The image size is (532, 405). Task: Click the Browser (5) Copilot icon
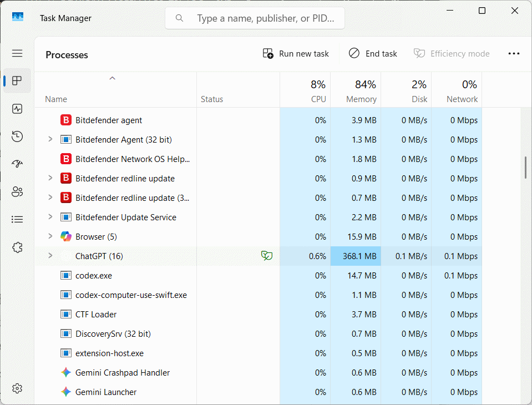coord(66,236)
